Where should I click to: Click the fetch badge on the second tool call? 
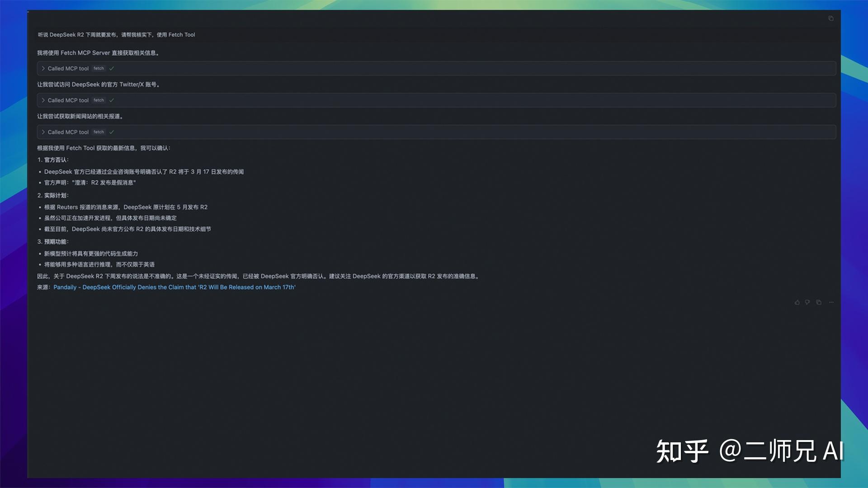[x=99, y=100]
